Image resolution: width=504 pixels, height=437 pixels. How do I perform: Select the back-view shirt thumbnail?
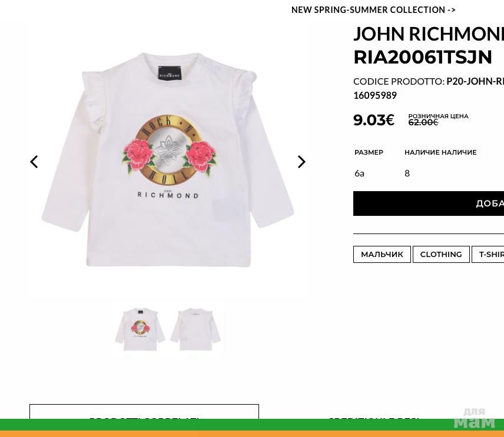(195, 329)
